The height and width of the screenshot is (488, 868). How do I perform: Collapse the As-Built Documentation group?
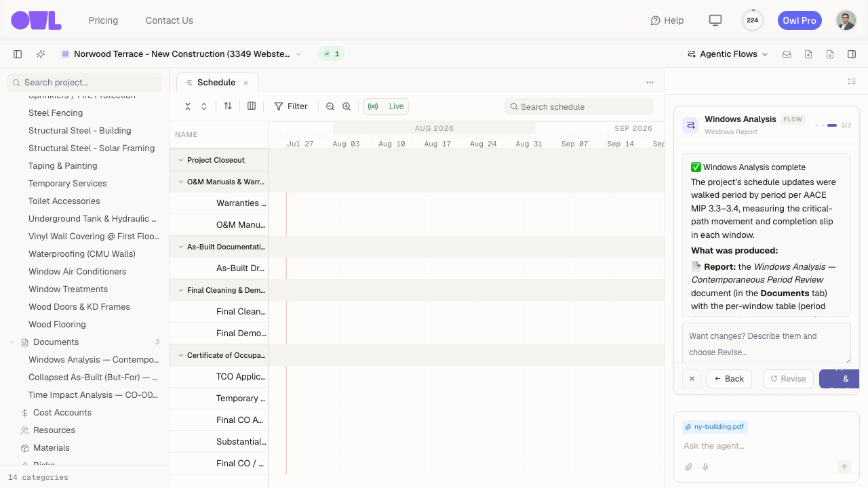[181, 247]
